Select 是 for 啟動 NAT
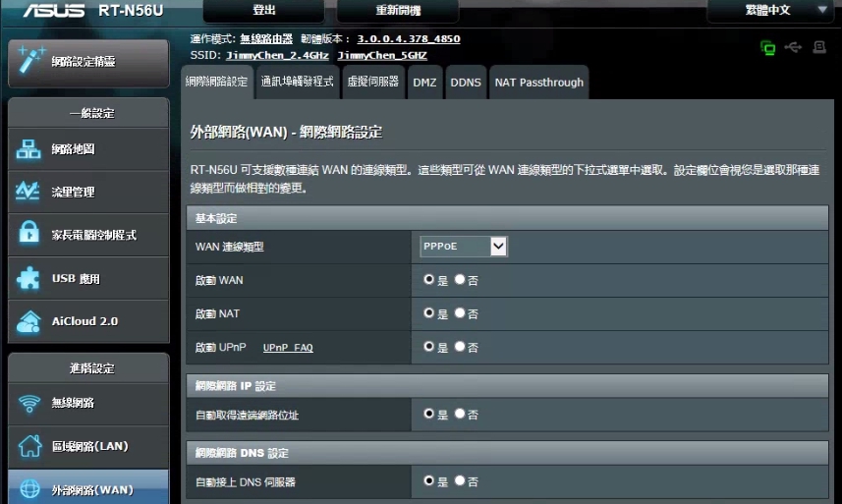Screen dimensions: 842x504 428,312
